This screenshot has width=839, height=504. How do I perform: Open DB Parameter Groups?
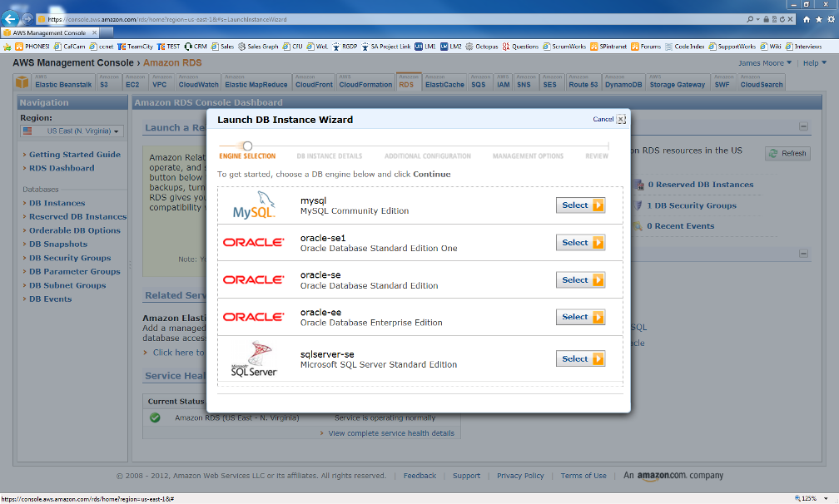[75, 272]
